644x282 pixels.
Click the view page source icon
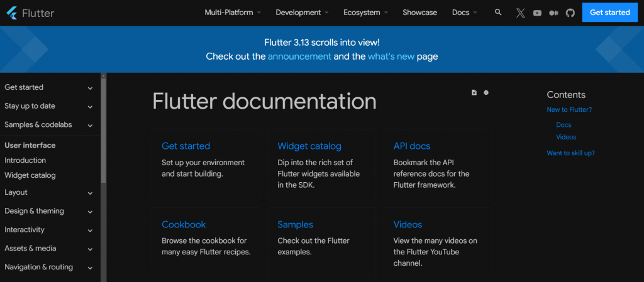pos(474,92)
